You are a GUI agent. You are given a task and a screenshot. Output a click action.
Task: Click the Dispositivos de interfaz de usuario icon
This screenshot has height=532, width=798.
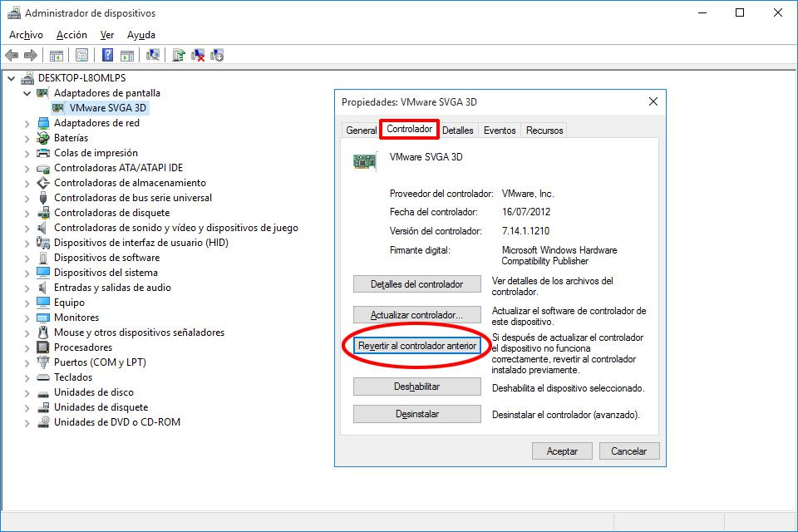[42, 243]
